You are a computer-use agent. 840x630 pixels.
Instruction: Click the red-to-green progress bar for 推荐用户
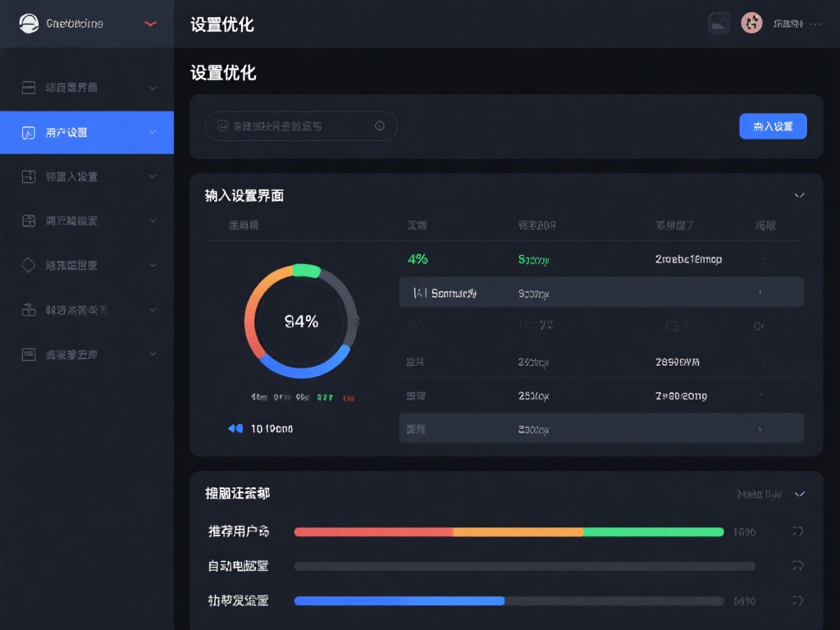[x=509, y=532]
